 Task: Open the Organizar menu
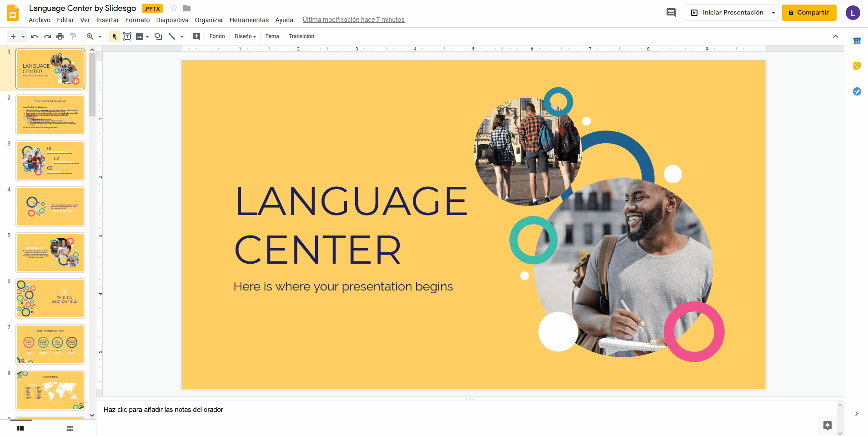pos(209,20)
